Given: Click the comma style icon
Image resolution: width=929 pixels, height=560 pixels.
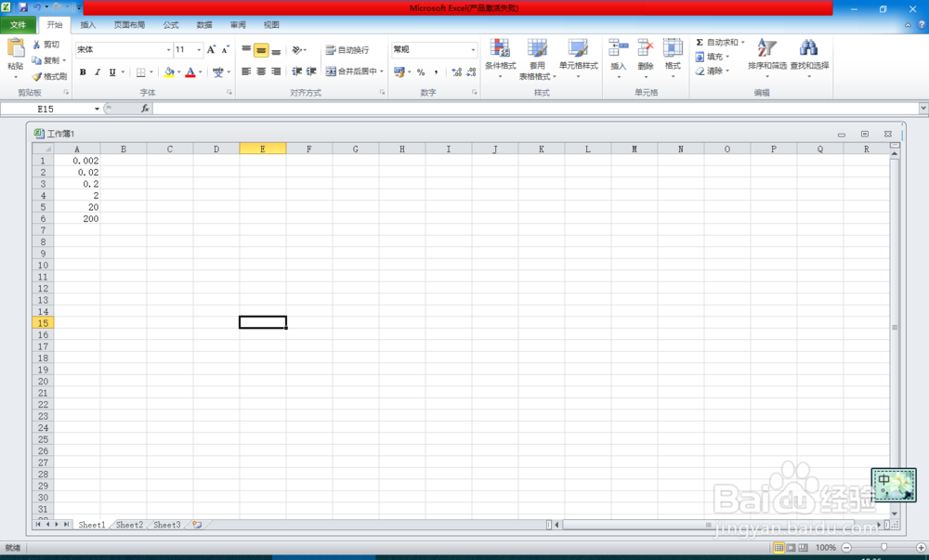Looking at the screenshot, I should coord(436,72).
